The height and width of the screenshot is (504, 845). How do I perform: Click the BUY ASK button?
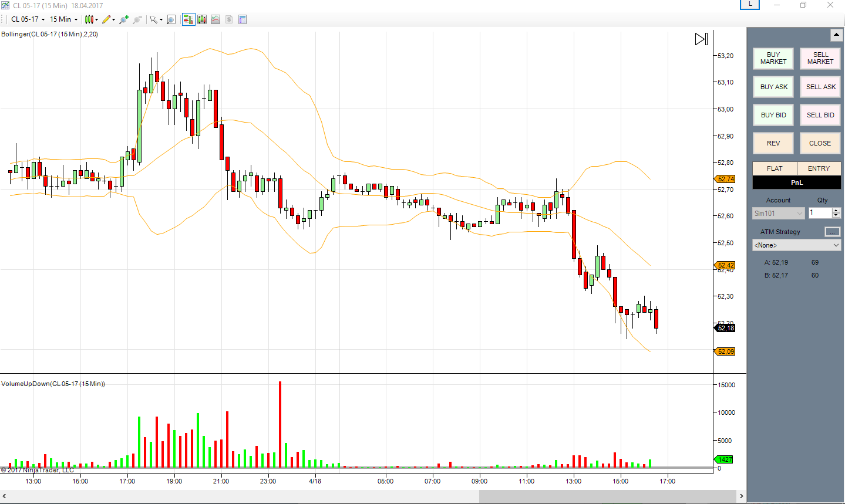coord(773,87)
